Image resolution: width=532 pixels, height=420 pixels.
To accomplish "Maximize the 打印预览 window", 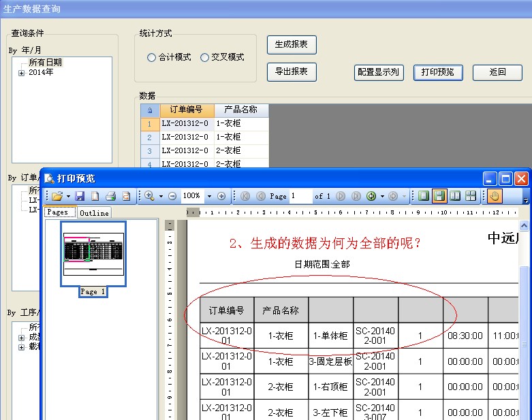I will coord(505,178).
